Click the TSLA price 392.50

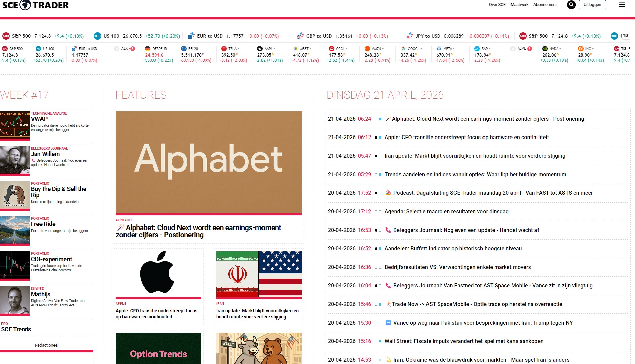click(228, 55)
